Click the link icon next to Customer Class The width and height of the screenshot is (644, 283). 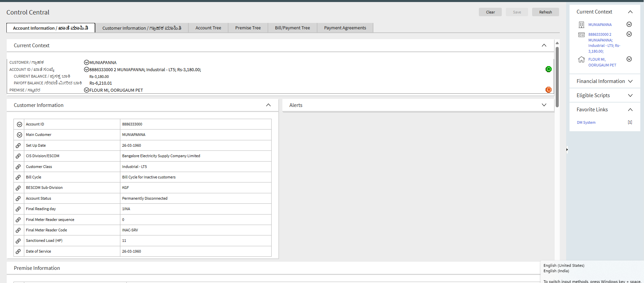tap(19, 167)
